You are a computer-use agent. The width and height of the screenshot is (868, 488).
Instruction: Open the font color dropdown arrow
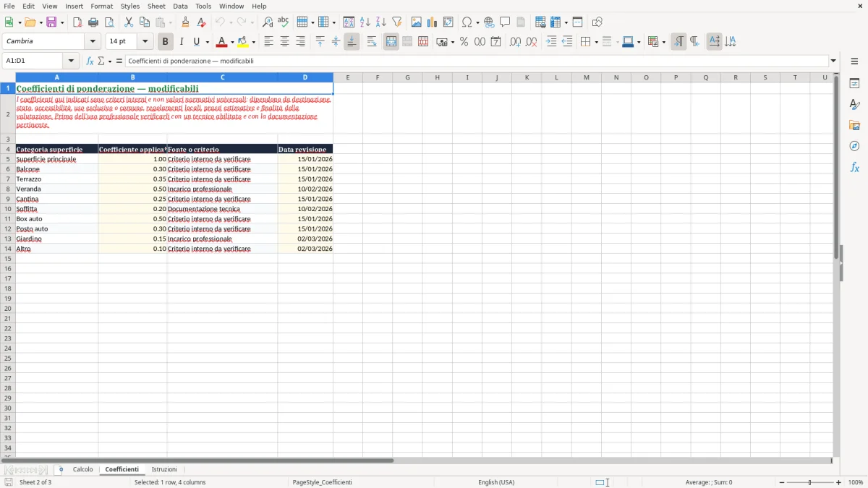click(232, 42)
